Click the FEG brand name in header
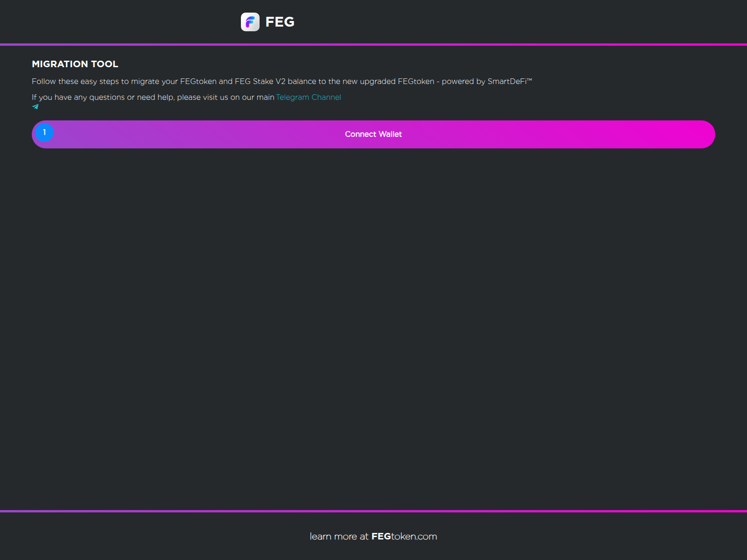Screen dimensions: 747x560 coord(280,22)
